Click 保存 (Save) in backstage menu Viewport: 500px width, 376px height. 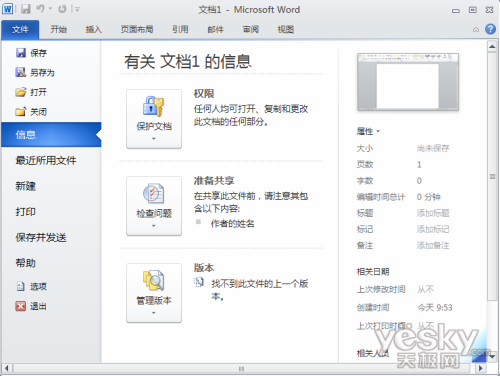click(32, 53)
